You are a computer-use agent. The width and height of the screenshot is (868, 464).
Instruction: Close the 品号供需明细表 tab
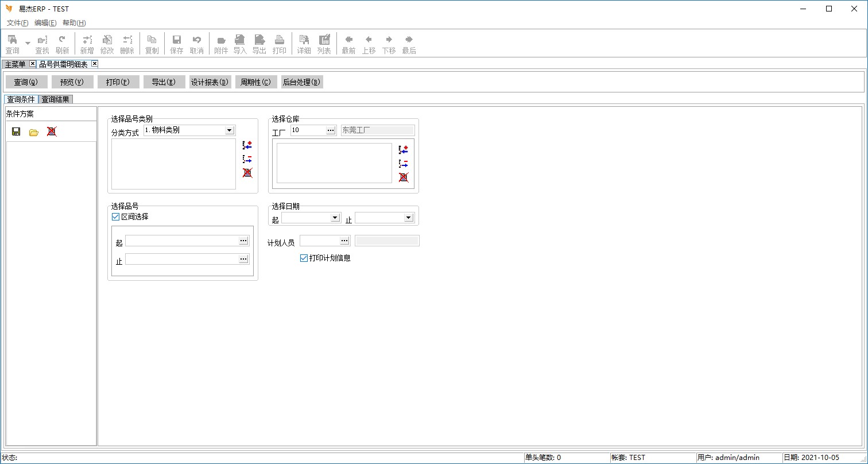click(x=95, y=64)
